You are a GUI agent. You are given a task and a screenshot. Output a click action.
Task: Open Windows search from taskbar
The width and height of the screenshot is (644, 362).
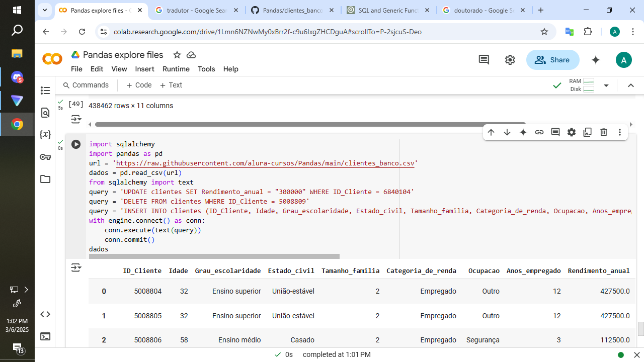(17, 31)
